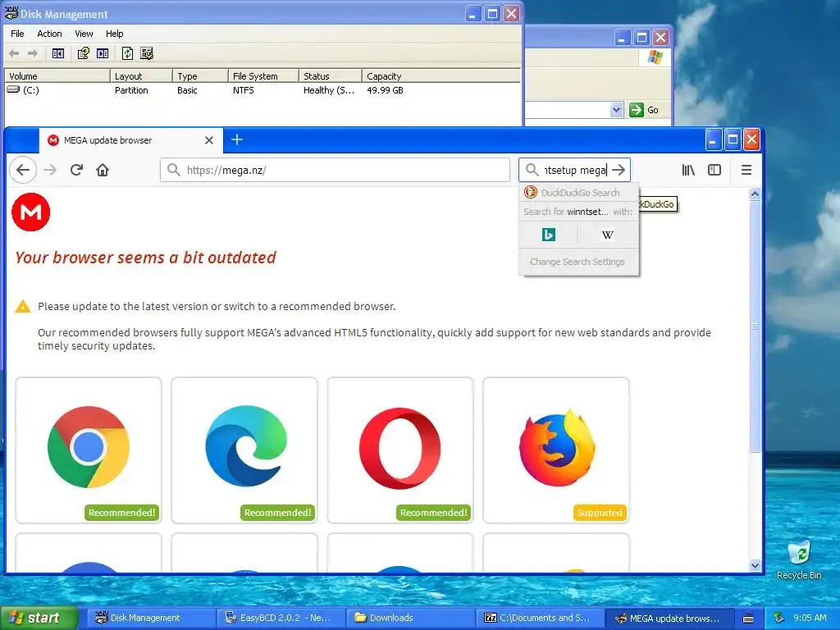Click Disk Management forward arrow toolbar icon

tap(33, 53)
